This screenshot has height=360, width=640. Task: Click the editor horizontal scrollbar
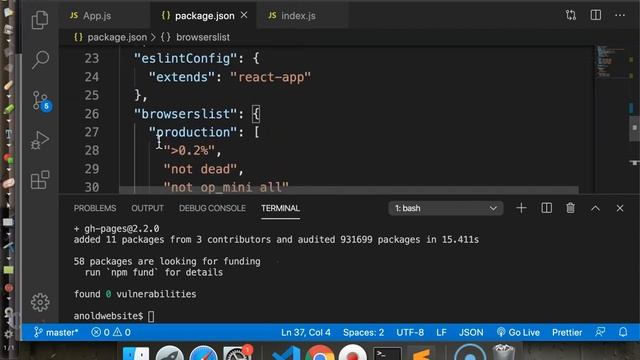pyautogui.click(x=349, y=190)
